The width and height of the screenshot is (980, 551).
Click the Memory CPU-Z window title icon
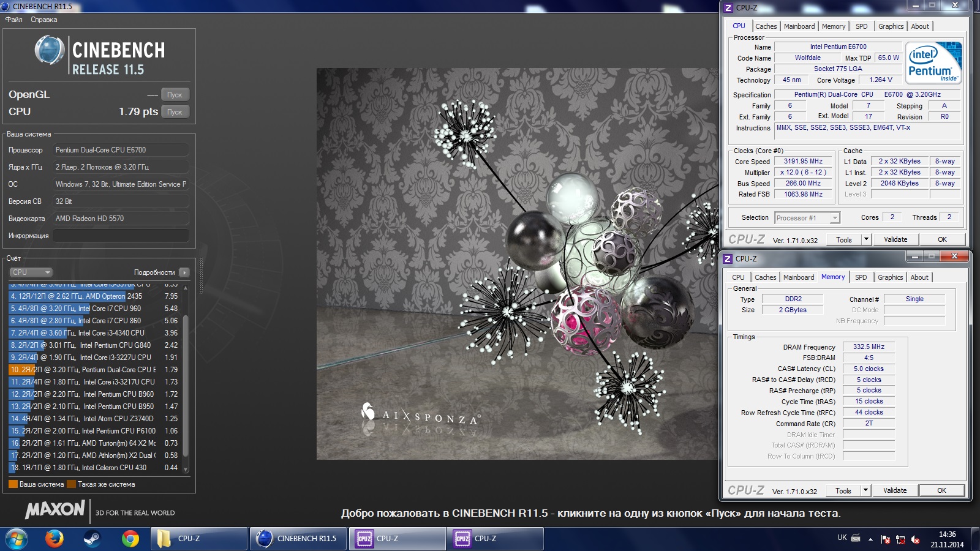pyautogui.click(x=728, y=258)
